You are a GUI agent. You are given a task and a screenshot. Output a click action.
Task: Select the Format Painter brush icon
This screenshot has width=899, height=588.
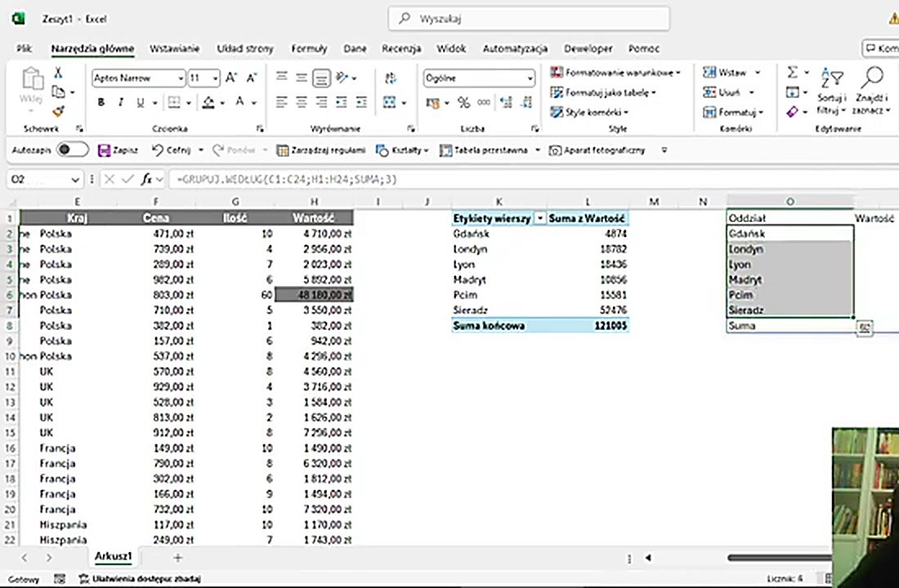(x=58, y=111)
